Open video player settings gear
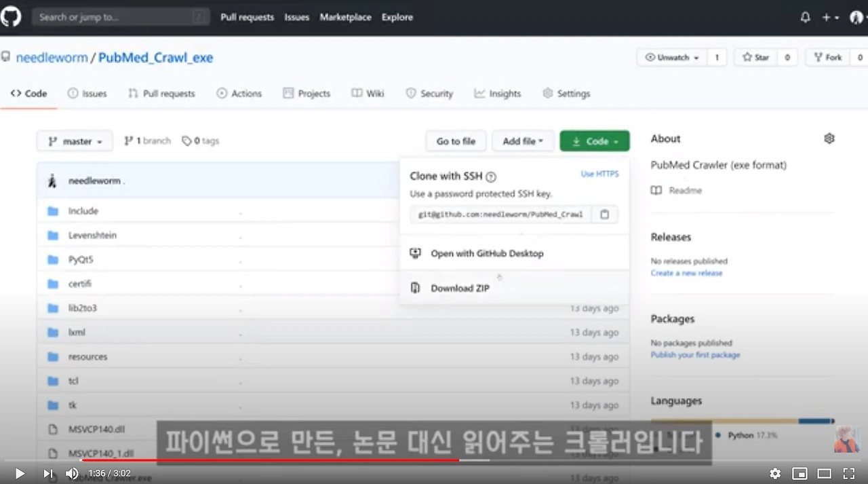Viewport: 868px width, 484px height. (x=775, y=473)
